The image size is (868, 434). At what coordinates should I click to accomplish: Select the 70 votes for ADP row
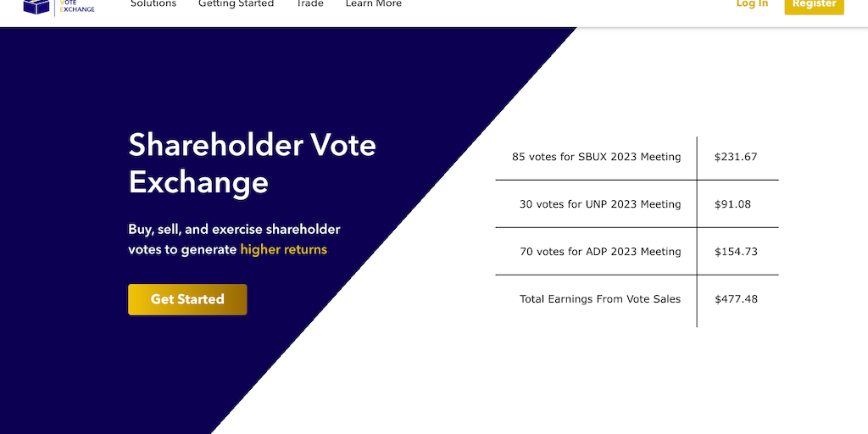pyautogui.click(x=599, y=252)
